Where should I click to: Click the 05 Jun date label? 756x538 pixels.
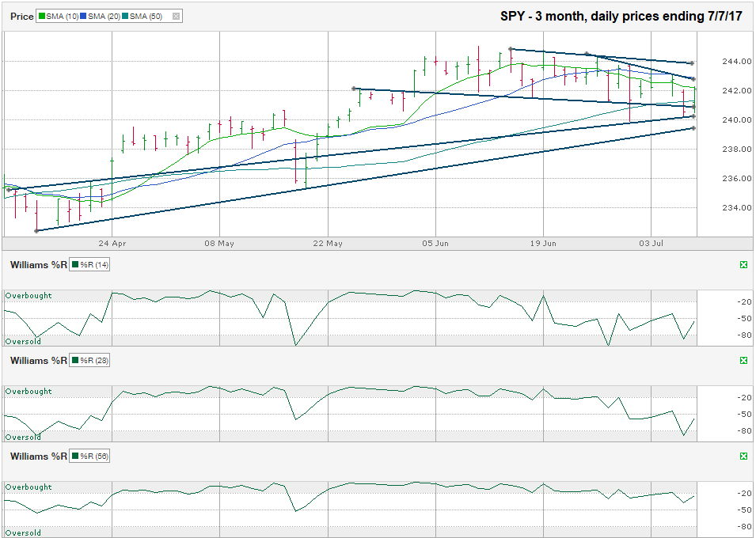[x=435, y=244]
